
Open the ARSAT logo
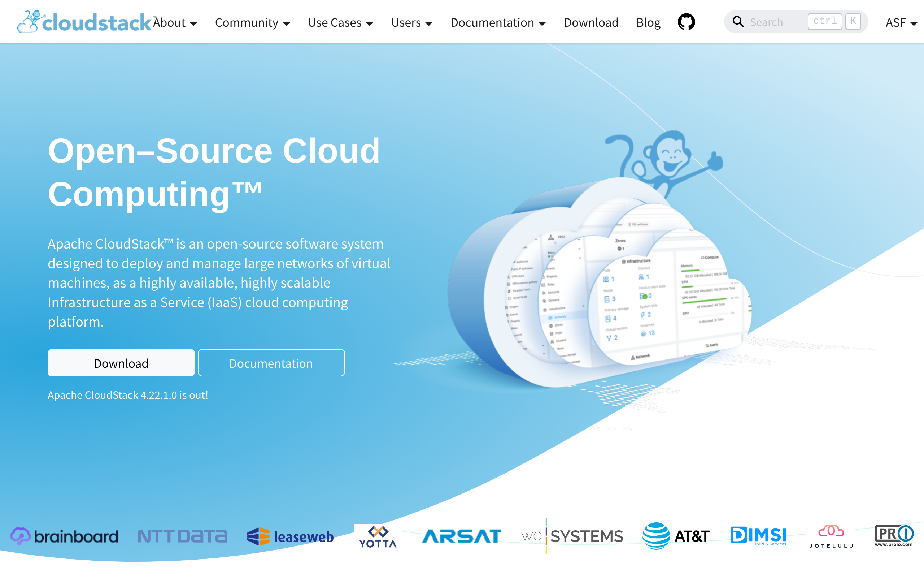tap(461, 536)
